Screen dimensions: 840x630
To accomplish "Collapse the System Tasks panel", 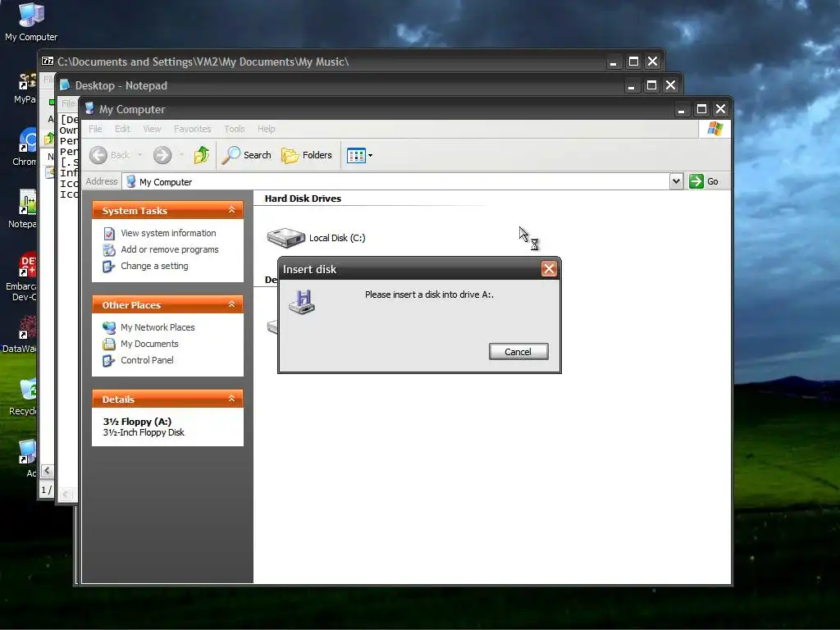I will point(231,210).
